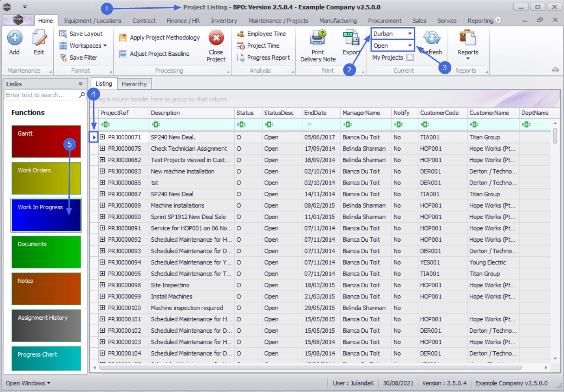564x392 pixels.
Task: Open the Durban site dropdown
Action: [409, 34]
